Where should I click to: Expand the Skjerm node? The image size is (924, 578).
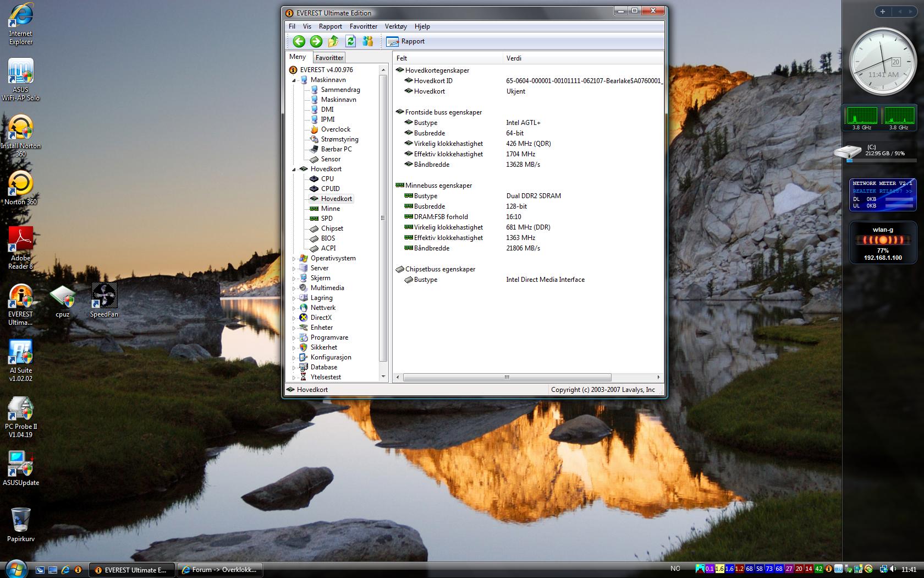click(294, 279)
